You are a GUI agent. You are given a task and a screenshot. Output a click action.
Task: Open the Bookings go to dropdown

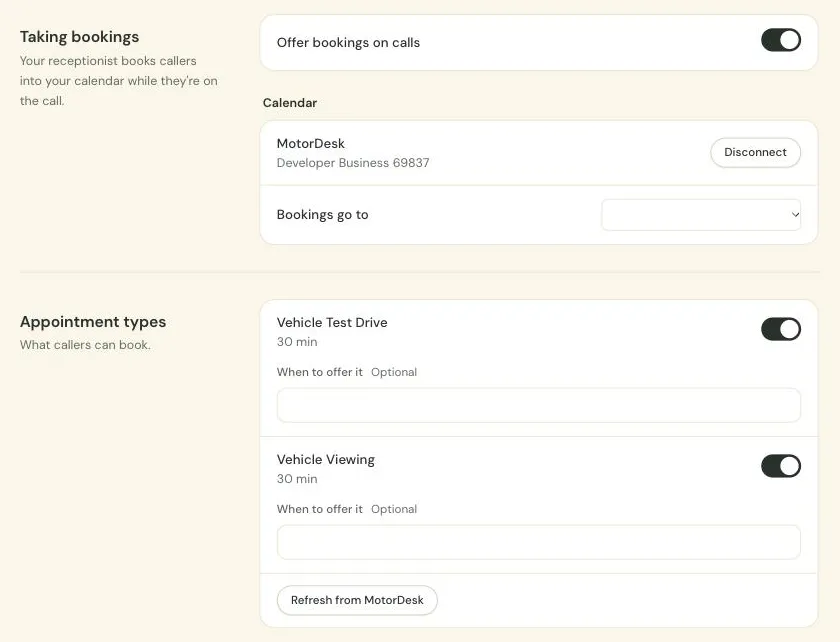[x=701, y=215]
